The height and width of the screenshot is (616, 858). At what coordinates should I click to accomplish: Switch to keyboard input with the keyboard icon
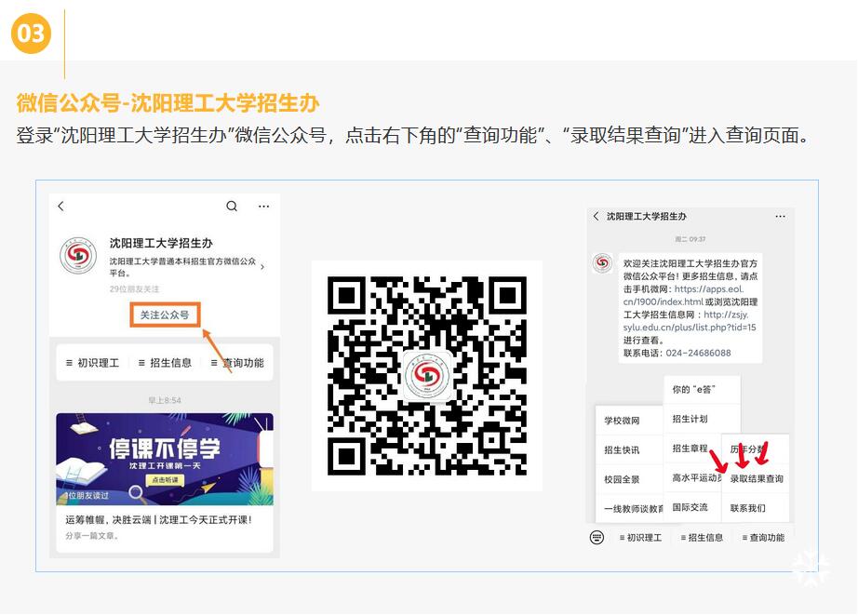[x=597, y=538]
